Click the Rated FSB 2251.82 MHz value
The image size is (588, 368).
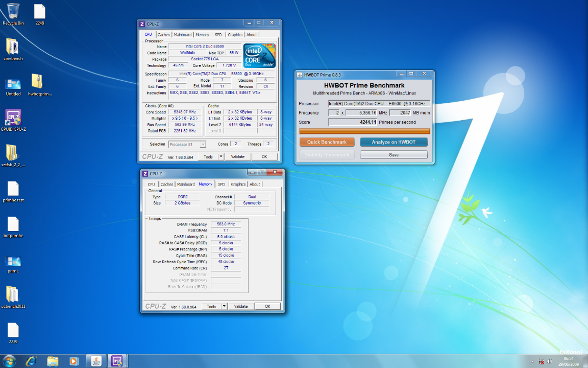(185, 131)
